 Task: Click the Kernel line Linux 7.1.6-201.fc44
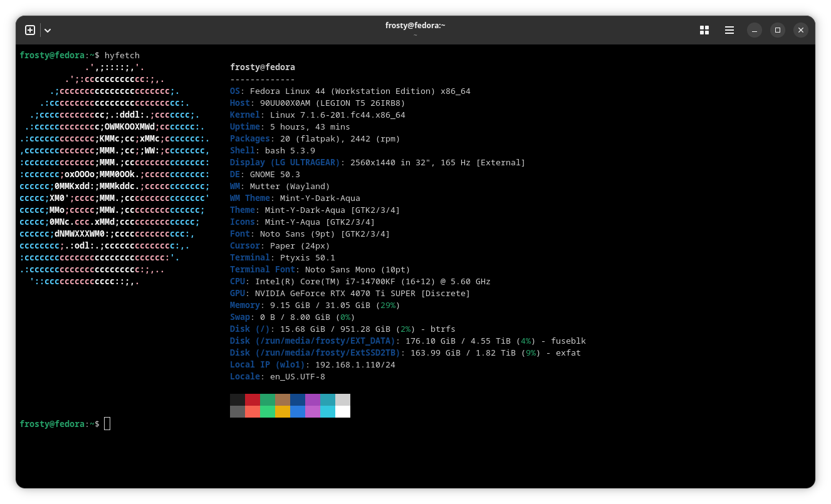[318, 115]
